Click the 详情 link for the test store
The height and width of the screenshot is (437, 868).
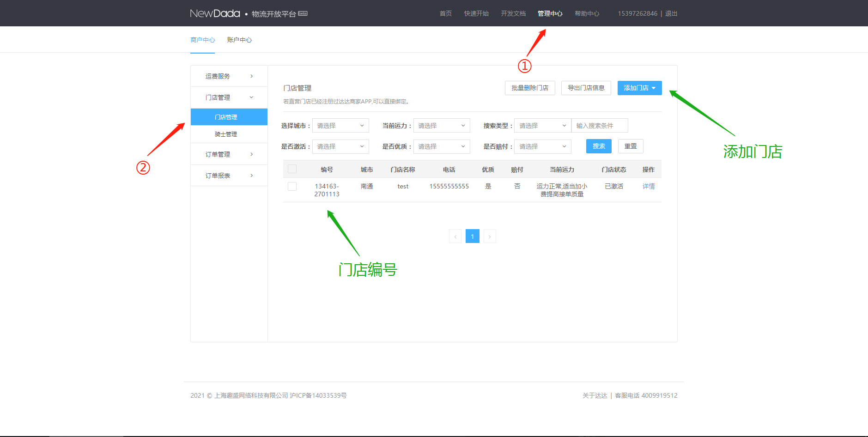pos(648,186)
